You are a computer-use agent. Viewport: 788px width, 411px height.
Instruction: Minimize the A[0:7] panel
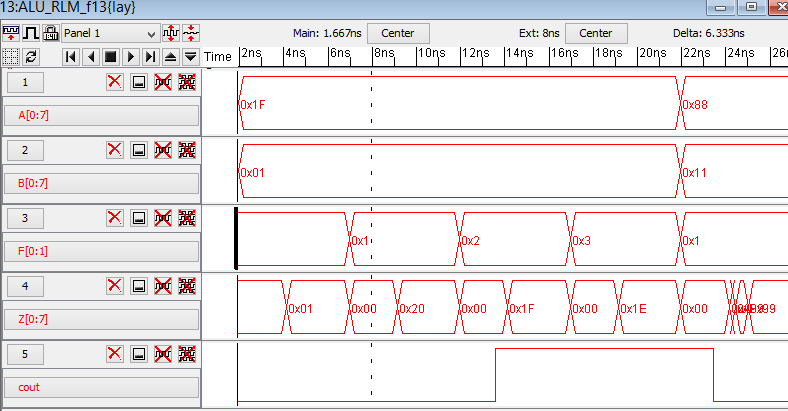[x=139, y=82]
